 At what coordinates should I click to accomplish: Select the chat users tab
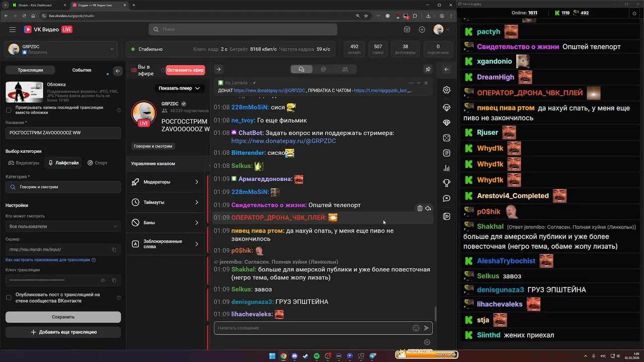(x=345, y=69)
